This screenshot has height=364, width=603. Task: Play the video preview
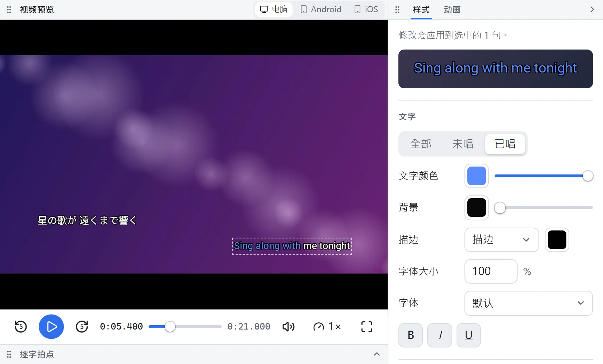coord(51,327)
